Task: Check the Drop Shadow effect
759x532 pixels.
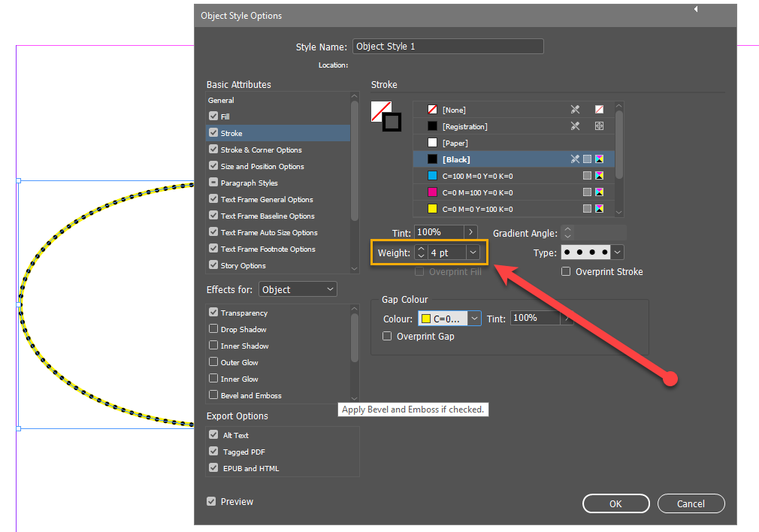Action: coord(213,329)
